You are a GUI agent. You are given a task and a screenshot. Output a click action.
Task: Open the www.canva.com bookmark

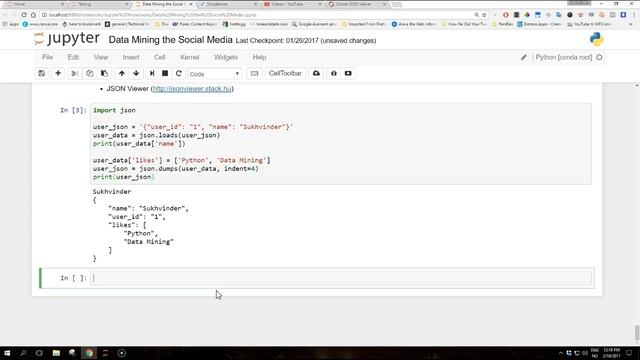pos(40,24)
